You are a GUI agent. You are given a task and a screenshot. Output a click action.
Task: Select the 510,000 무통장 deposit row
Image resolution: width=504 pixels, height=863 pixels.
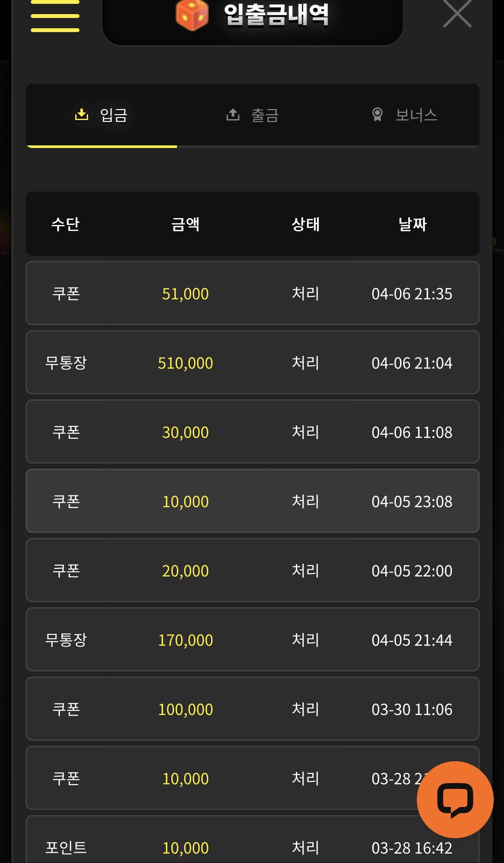(252, 363)
